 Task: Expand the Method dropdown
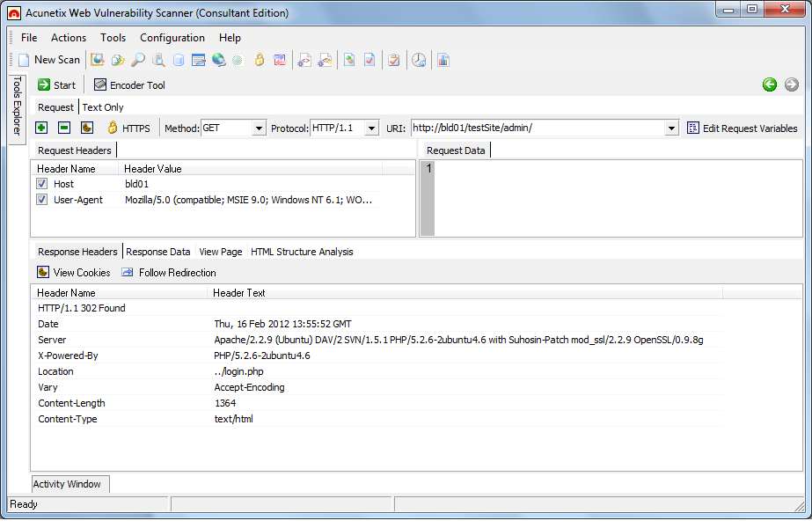click(x=259, y=128)
